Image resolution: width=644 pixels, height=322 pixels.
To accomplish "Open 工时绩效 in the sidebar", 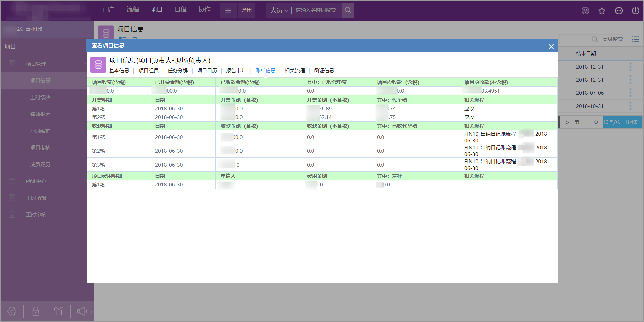I will pos(40,97).
